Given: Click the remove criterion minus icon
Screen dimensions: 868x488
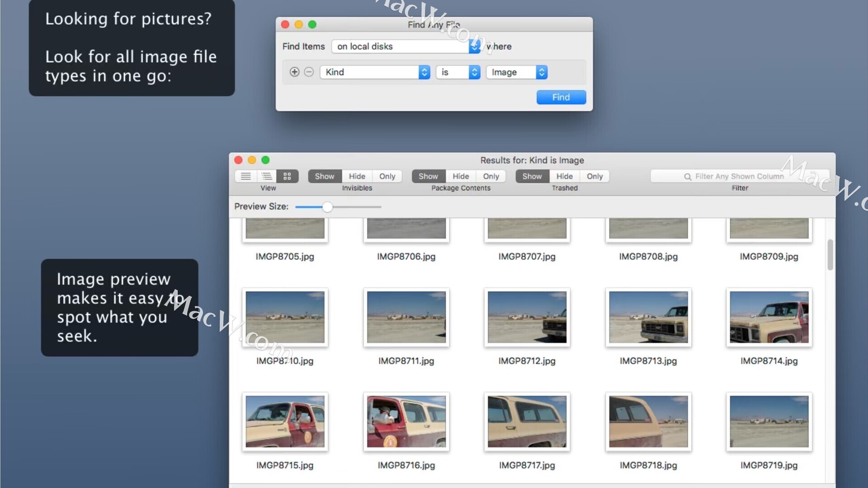Looking at the screenshot, I should pyautogui.click(x=309, y=72).
